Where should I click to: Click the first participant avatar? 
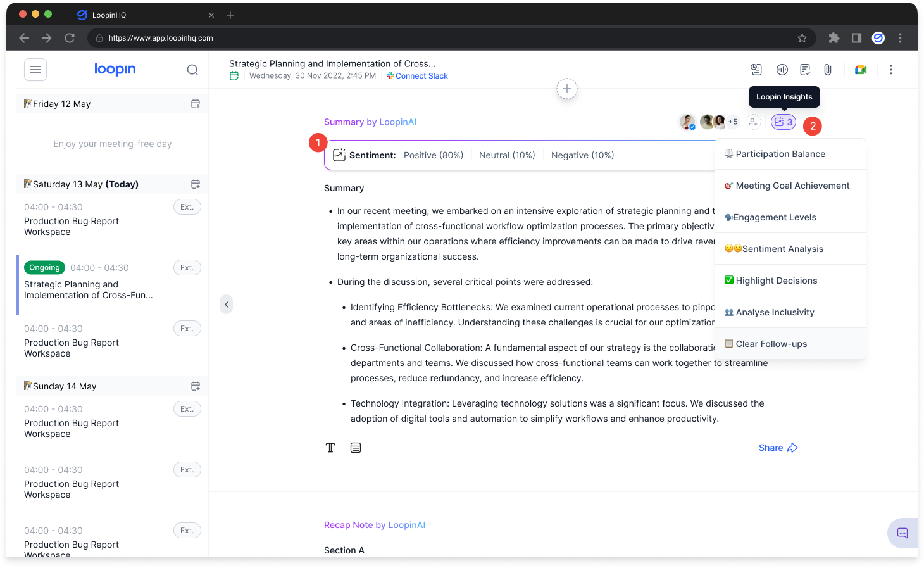[x=687, y=122]
